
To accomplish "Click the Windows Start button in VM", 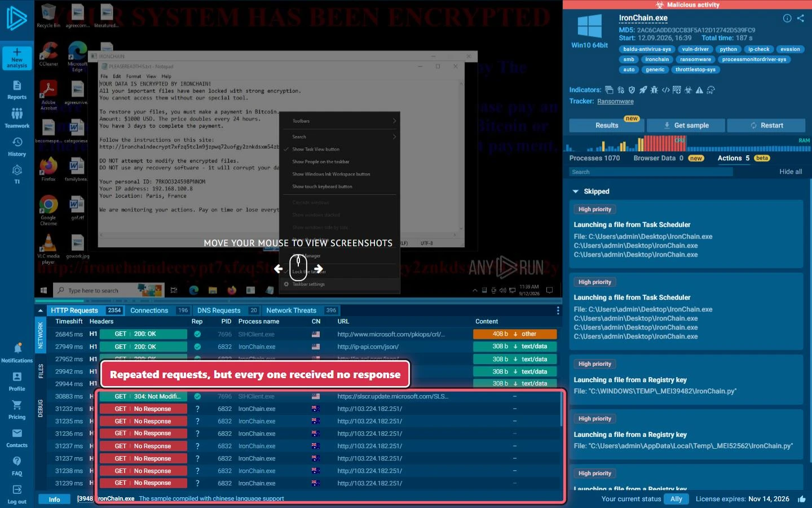I will coord(43,290).
